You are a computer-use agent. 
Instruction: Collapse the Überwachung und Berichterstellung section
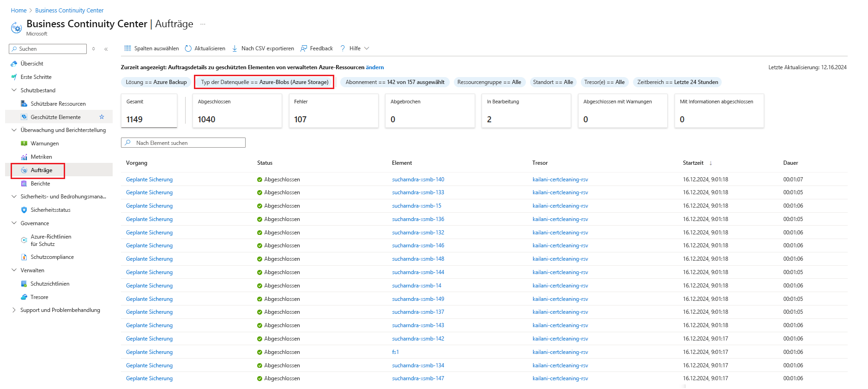14,130
